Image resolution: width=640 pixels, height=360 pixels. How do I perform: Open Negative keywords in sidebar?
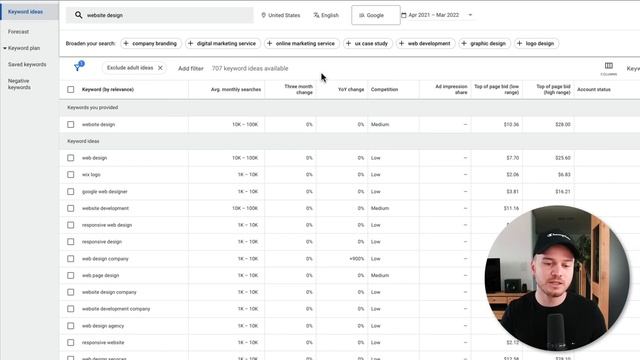coord(19,84)
